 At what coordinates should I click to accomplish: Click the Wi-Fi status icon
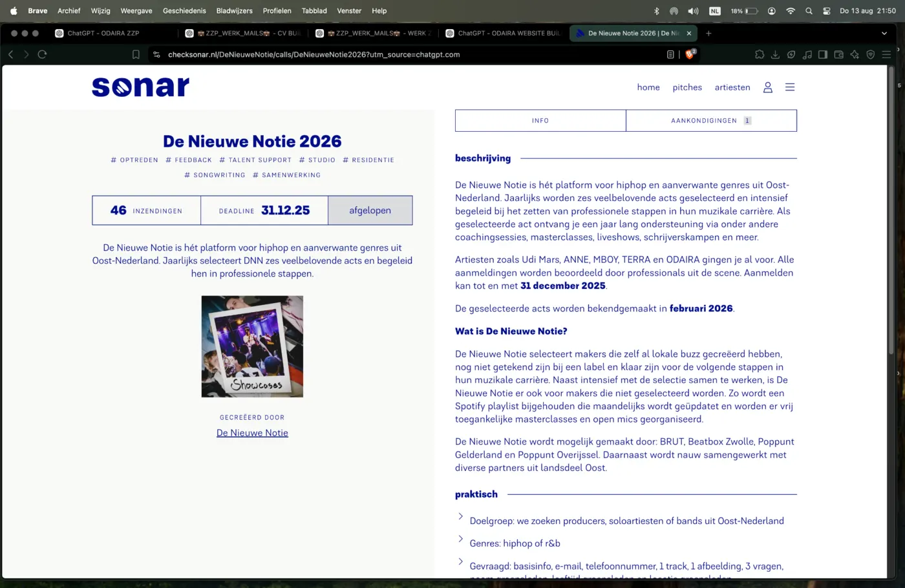[790, 11]
